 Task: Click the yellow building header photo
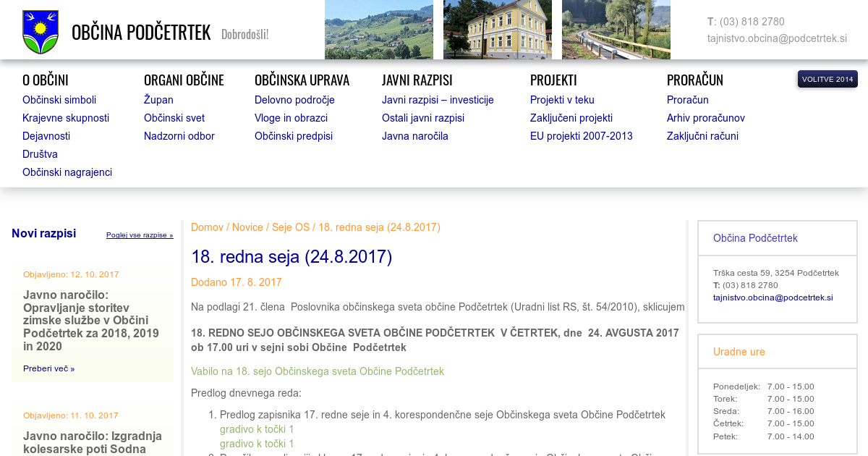[x=497, y=30]
